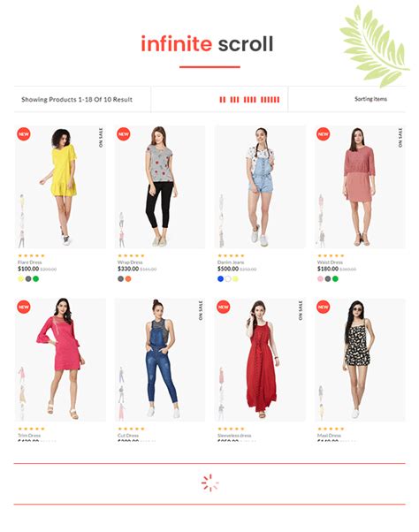Pick pink color swatch for Waist Dress
Viewport: 419px width, 532px height.
pos(320,279)
